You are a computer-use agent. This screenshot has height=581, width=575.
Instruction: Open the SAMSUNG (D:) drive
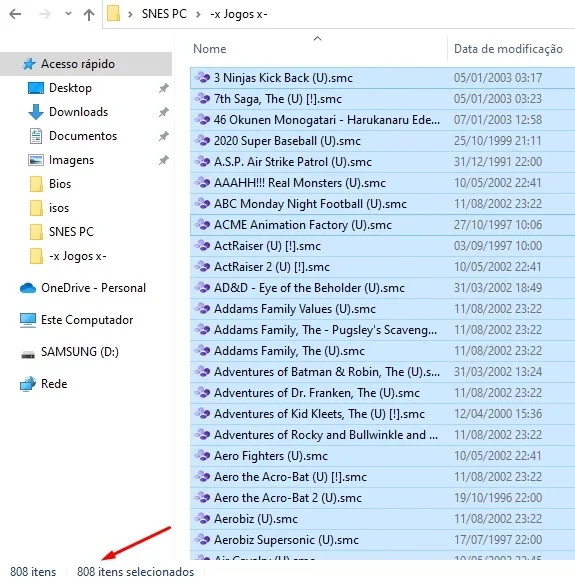tap(80, 352)
